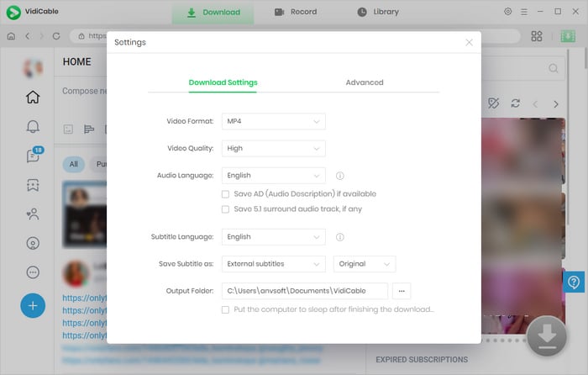Open notifications bell in the sidebar
Image resolution: width=588 pixels, height=375 pixels.
coord(33,126)
